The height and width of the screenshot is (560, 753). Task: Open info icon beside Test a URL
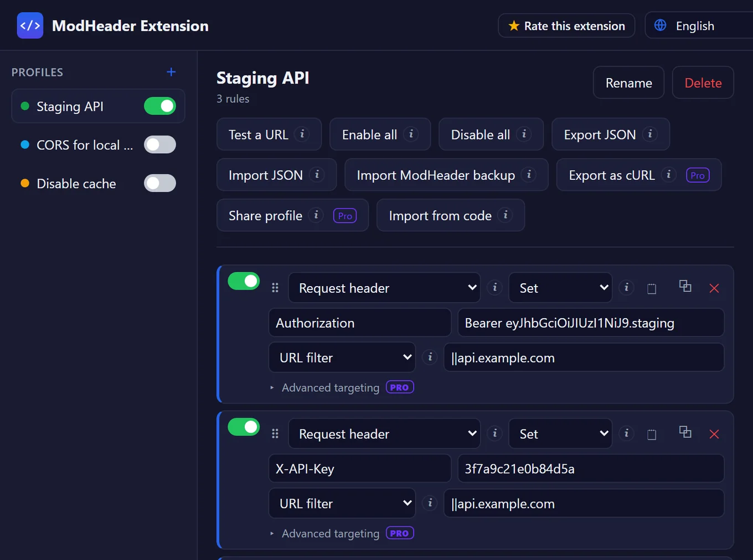302,134
